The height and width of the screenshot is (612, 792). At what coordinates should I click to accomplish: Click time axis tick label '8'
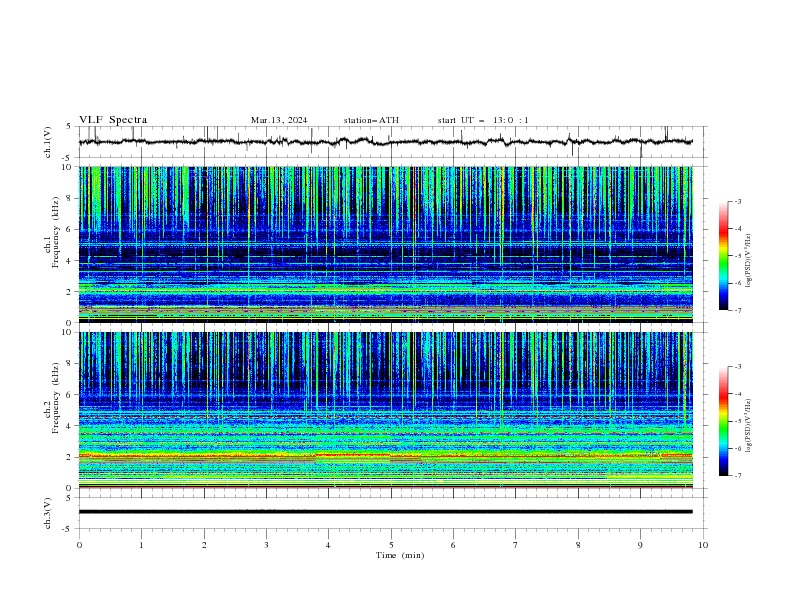click(578, 545)
